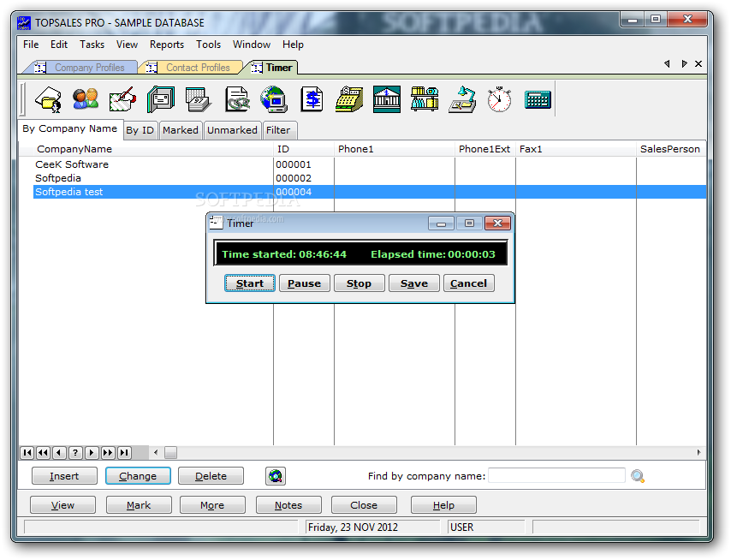This screenshot has height=560, width=731.
Task: Click the View button at bottom
Action: (63, 505)
